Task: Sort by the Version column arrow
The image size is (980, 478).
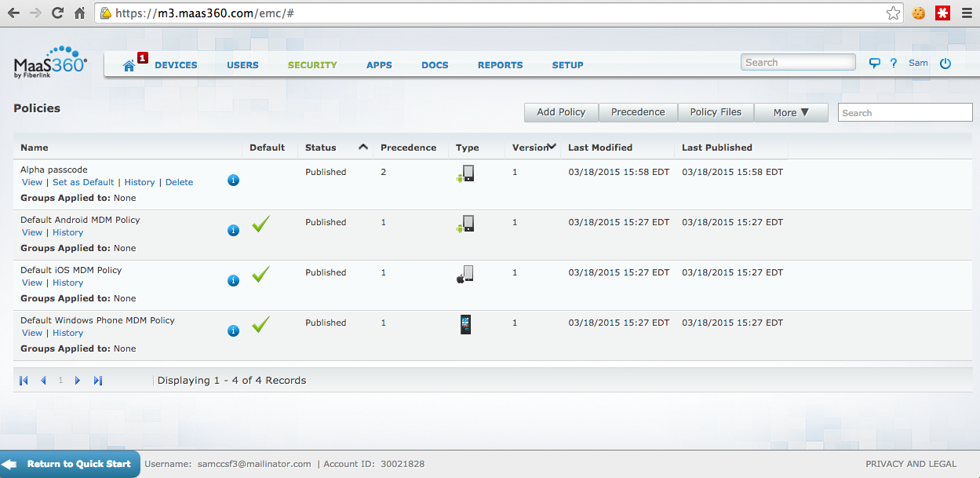Action: [x=552, y=146]
